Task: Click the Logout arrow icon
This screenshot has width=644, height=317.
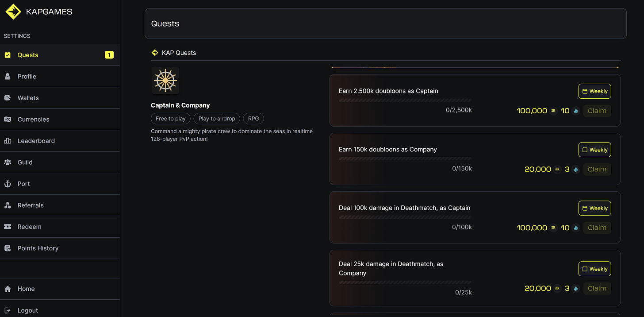Action: coord(8,310)
